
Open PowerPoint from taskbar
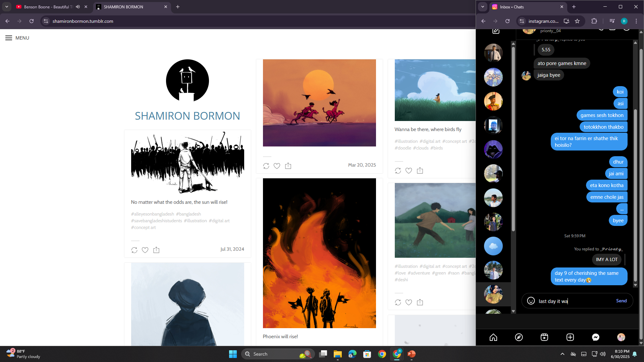click(412, 354)
